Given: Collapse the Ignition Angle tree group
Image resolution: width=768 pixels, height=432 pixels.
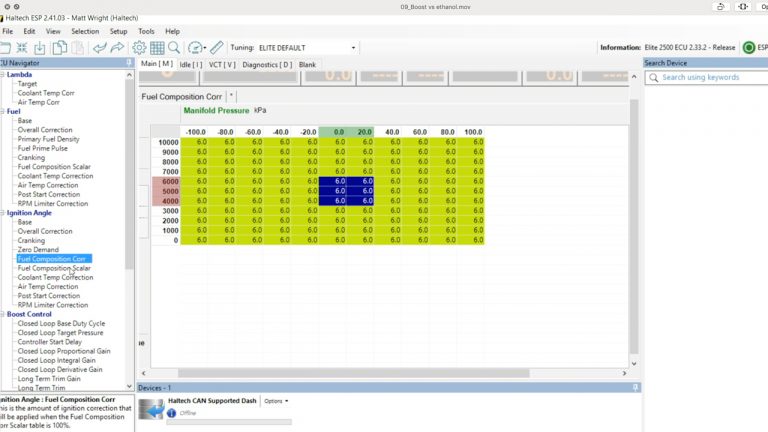Looking at the screenshot, I should point(3,213).
